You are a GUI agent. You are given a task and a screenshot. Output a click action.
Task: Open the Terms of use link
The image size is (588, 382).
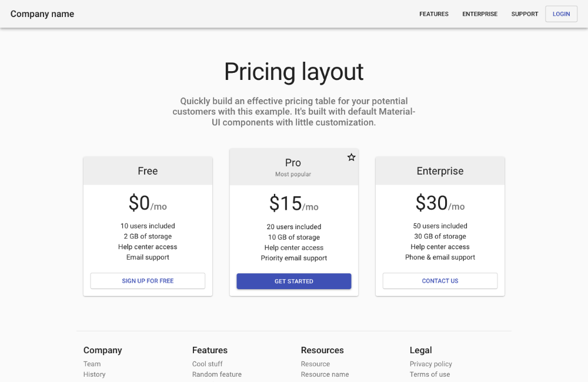pos(430,374)
